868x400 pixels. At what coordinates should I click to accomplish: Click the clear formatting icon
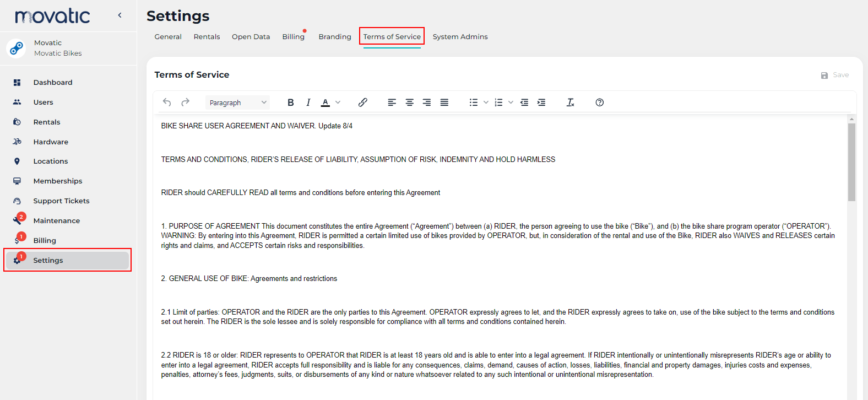pos(571,102)
